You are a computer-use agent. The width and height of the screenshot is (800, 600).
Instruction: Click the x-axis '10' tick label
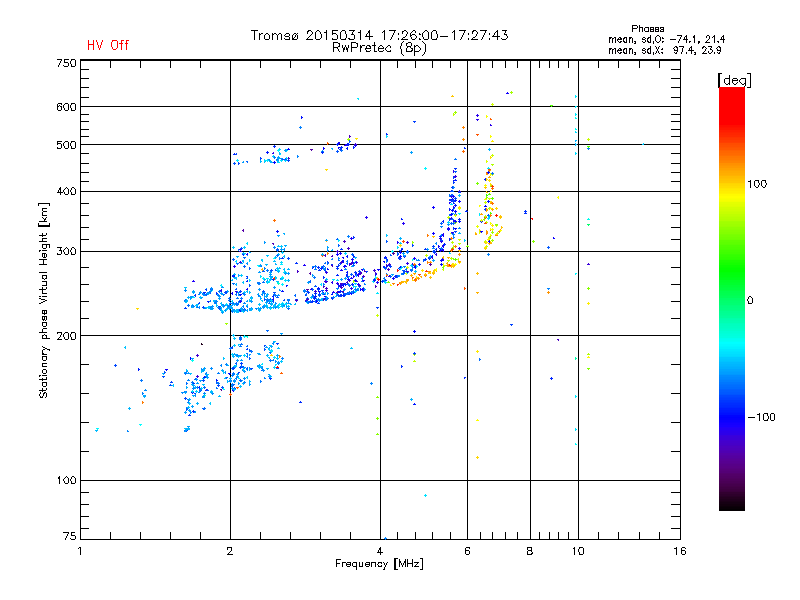click(578, 551)
